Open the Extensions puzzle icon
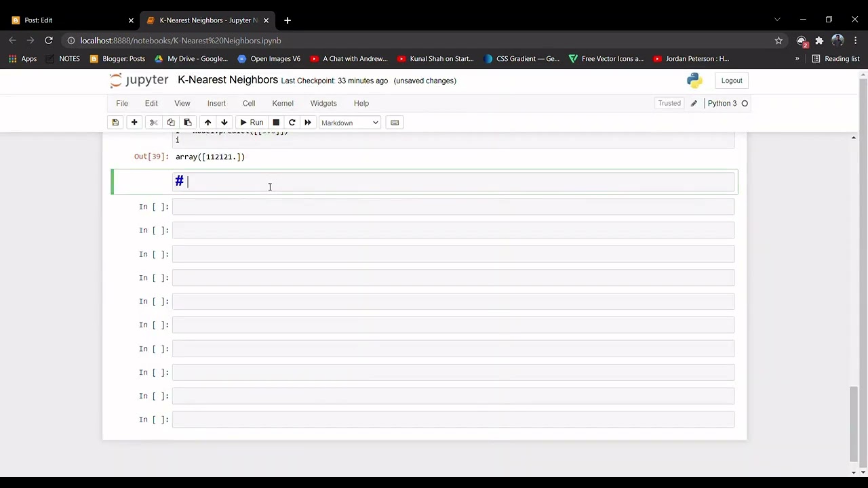This screenshot has width=868, height=488. (x=819, y=41)
